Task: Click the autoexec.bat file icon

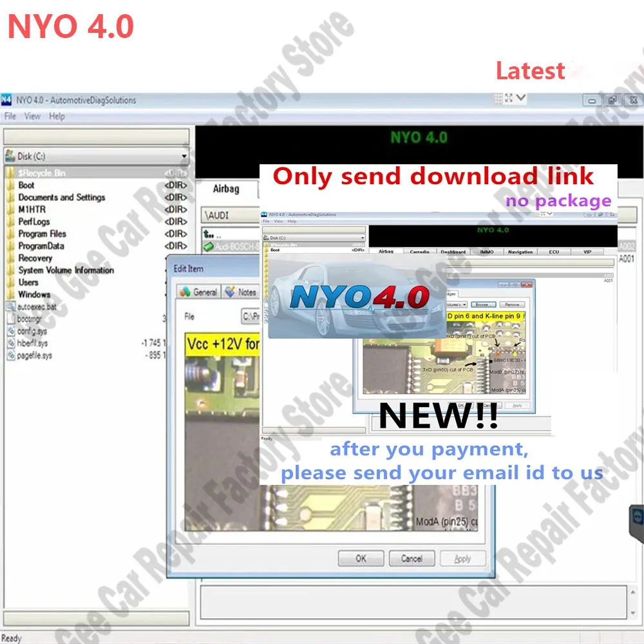Action: point(10,307)
